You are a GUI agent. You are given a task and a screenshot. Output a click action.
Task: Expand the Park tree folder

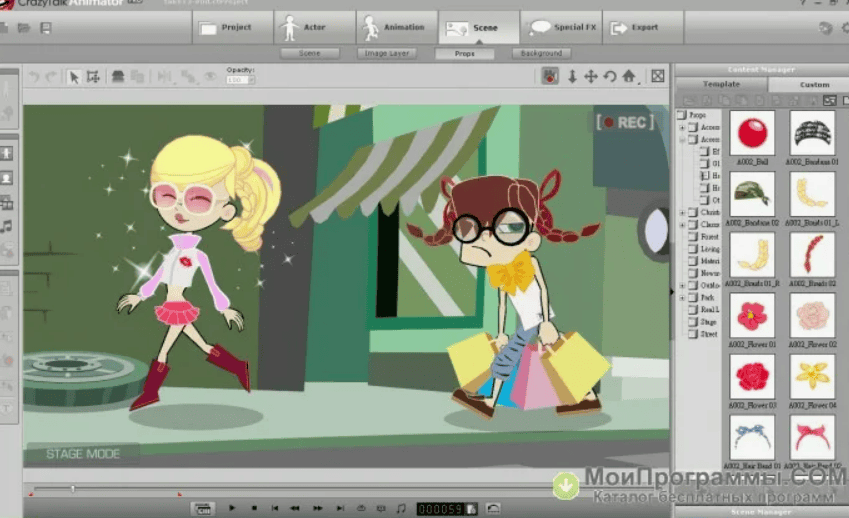(x=682, y=298)
